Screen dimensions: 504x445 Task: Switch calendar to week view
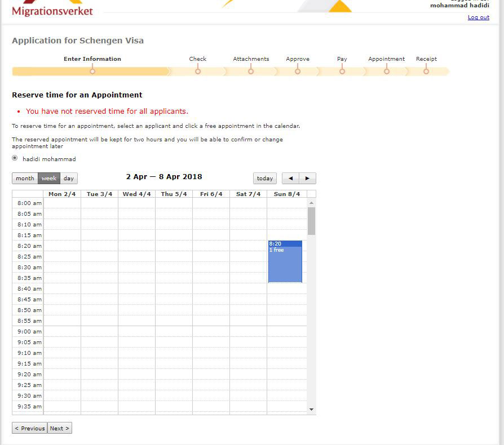pyautogui.click(x=49, y=179)
